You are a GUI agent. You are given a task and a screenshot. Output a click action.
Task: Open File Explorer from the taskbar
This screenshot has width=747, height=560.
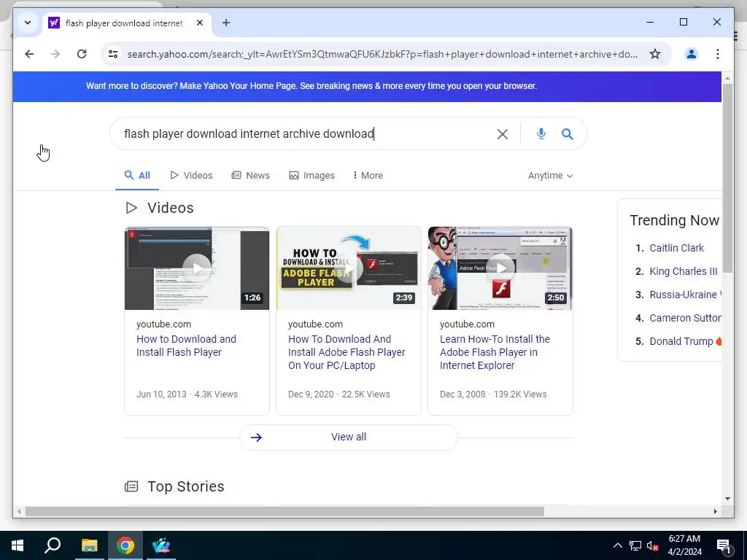[89, 545]
